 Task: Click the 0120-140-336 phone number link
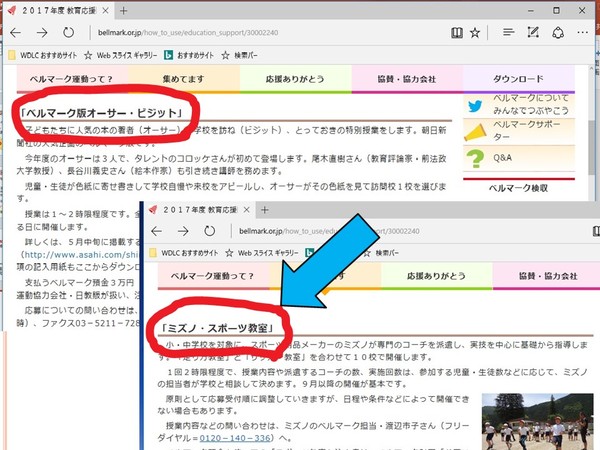(235, 438)
